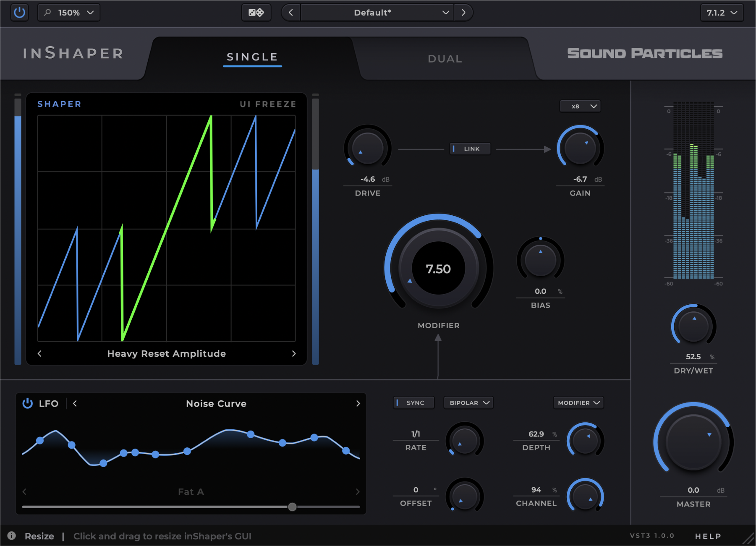Switch to the DUAL tab
The image size is (756, 546).
[445, 59]
